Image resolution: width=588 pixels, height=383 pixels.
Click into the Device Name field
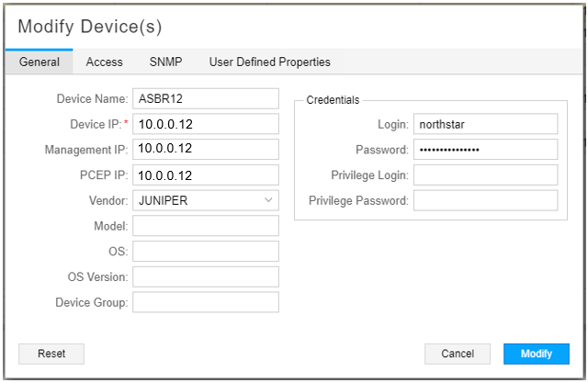[205, 98]
